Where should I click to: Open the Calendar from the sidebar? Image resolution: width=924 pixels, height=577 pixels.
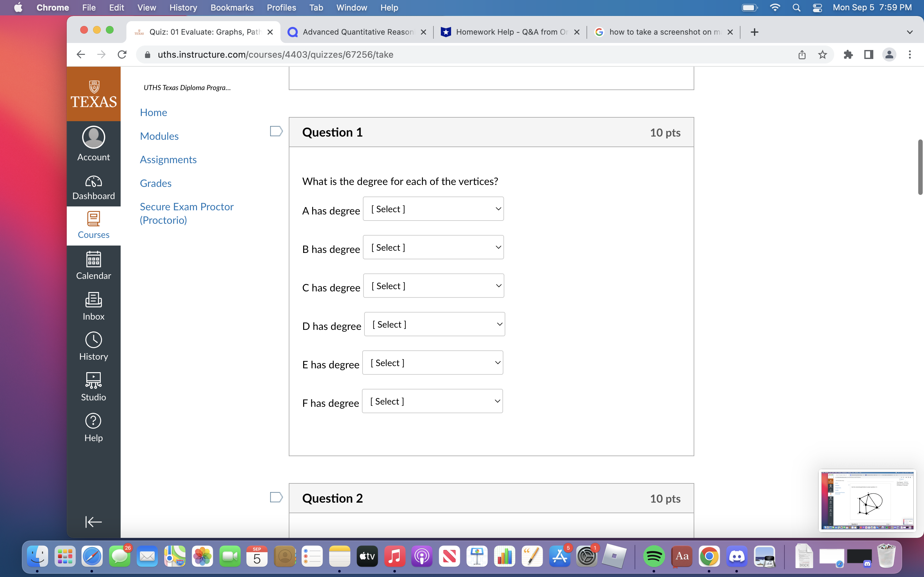pos(93,265)
